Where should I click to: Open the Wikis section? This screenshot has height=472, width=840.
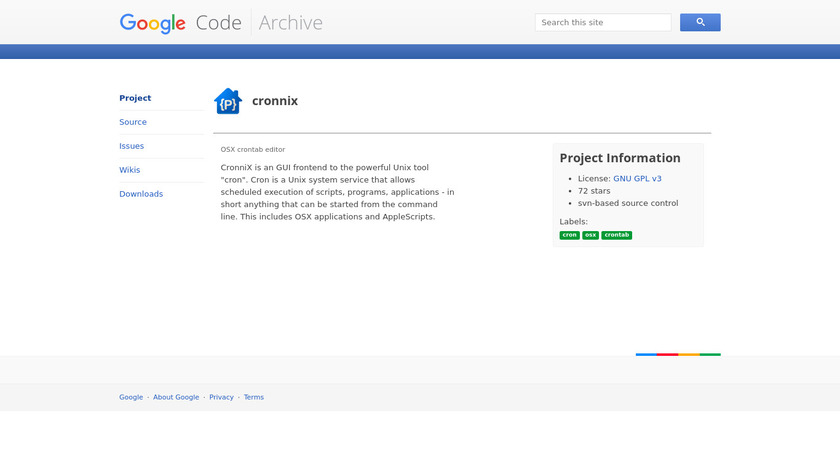pyautogui.click(x=130, y=170)
